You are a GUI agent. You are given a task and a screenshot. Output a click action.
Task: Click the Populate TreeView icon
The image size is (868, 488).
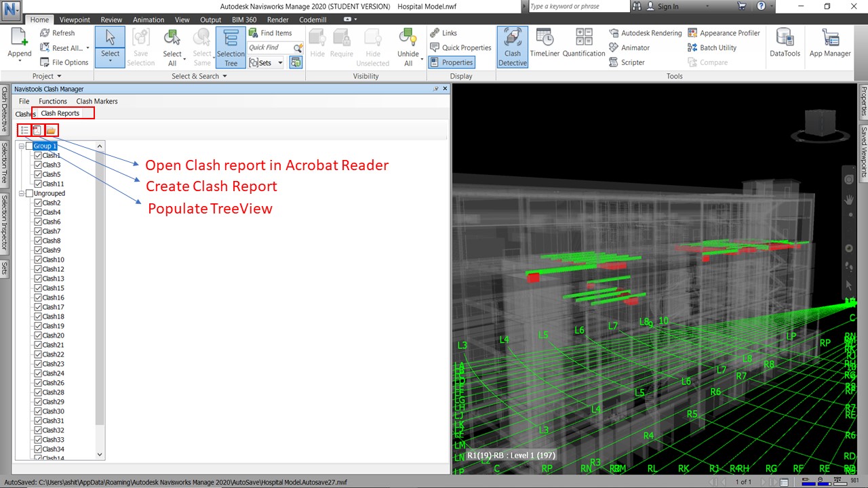(x=24, y=130)
